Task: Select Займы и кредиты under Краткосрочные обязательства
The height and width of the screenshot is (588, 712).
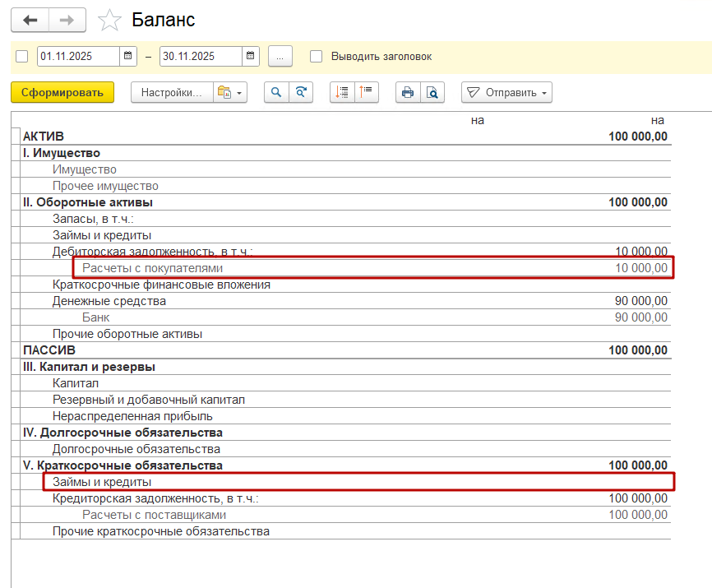Action: [x=102, y=482]
